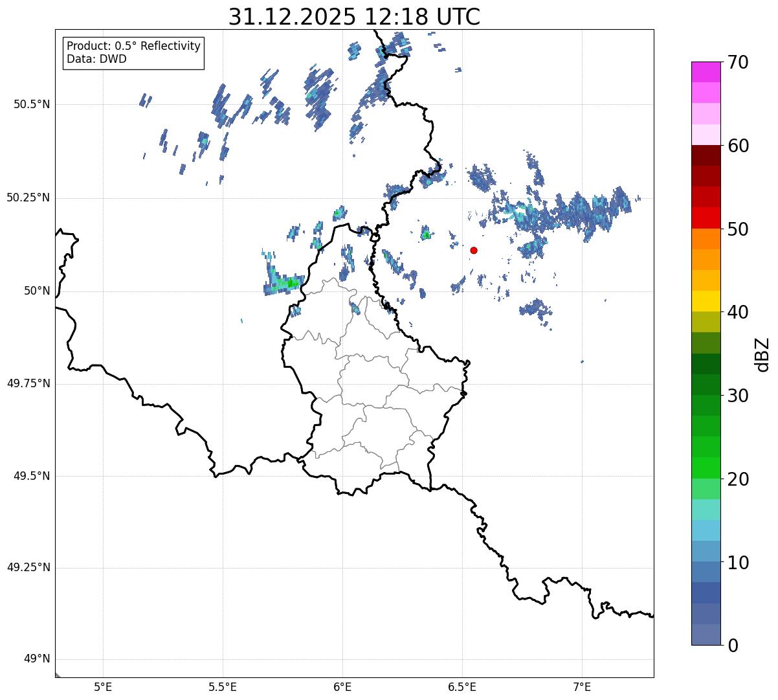778x700 pixels.
Task: Click the dark green colorbar swatch near 34 dBZ
Action: [706, 364]
